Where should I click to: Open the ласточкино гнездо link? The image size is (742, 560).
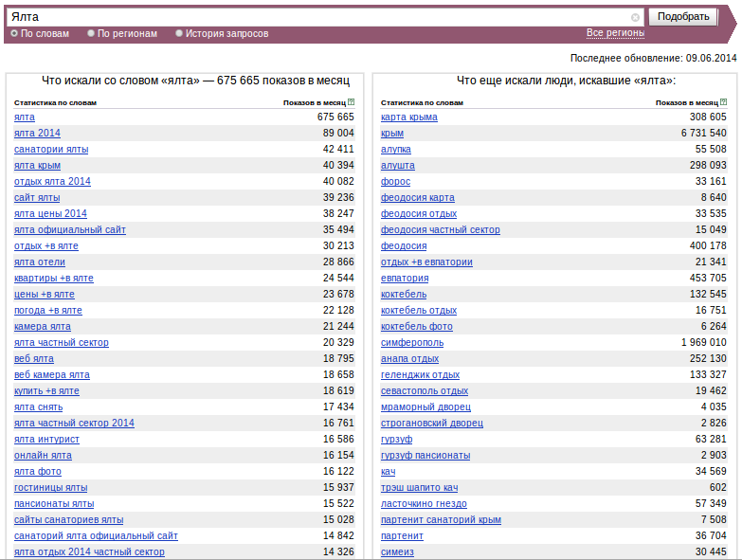[x=424, y=503]
